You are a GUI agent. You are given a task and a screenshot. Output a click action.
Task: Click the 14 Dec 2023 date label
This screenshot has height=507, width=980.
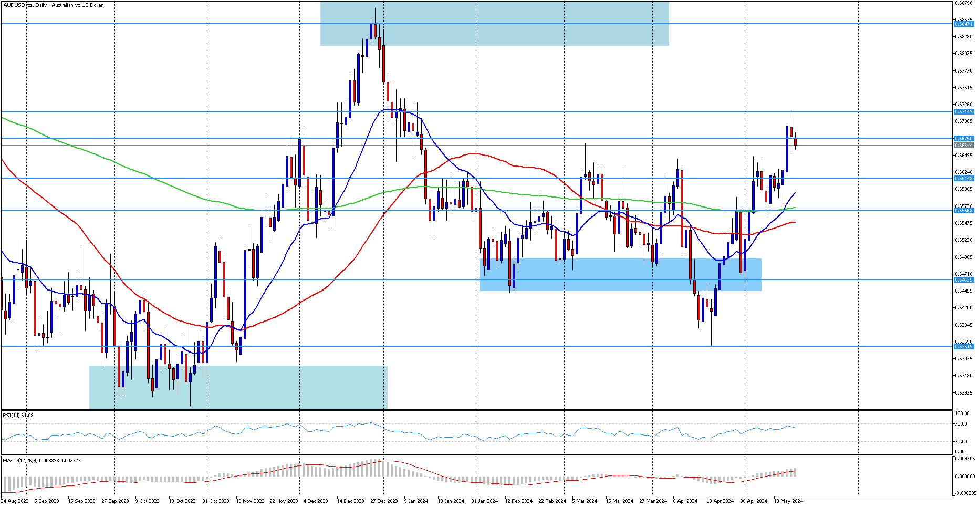(x=351, y=501)
